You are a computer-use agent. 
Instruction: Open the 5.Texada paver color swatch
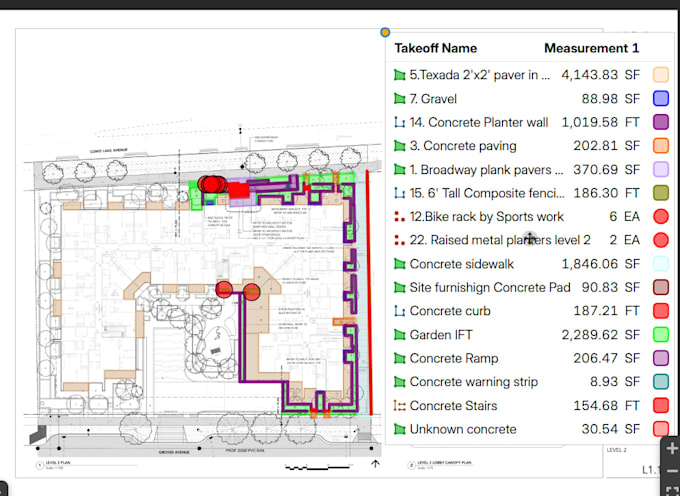pos(661,75)
